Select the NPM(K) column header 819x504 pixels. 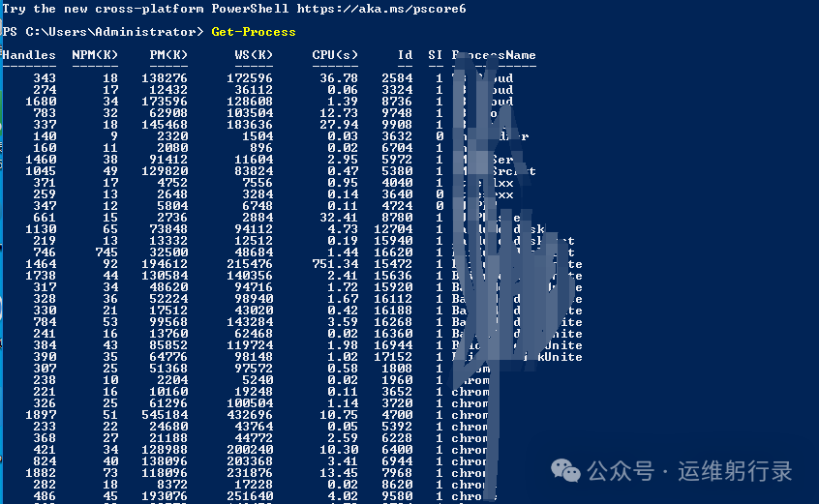pyautogui.click(x=95, y=55)
